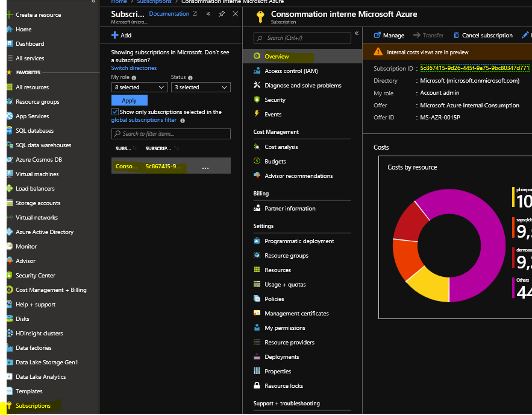Screen dimensions: 532x415
Task: Focus the search to filter items field
Action: (171, 134)
